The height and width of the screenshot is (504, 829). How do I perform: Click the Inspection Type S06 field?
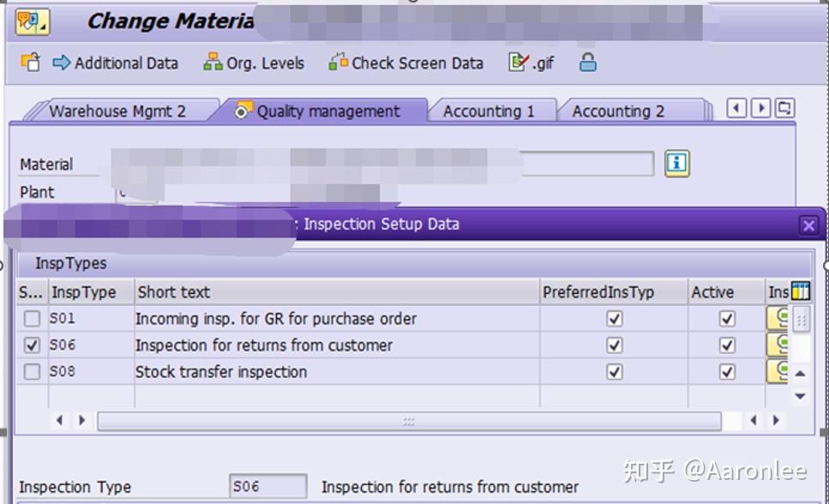(x=267, y=487)
